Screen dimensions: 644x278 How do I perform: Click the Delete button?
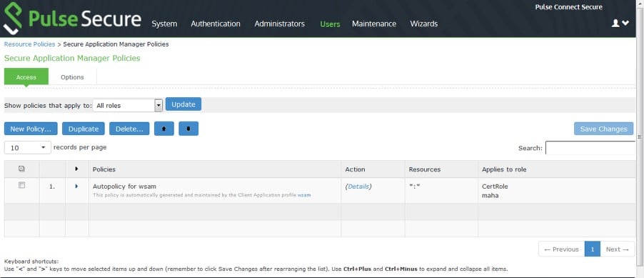click(x=129, y=129)
